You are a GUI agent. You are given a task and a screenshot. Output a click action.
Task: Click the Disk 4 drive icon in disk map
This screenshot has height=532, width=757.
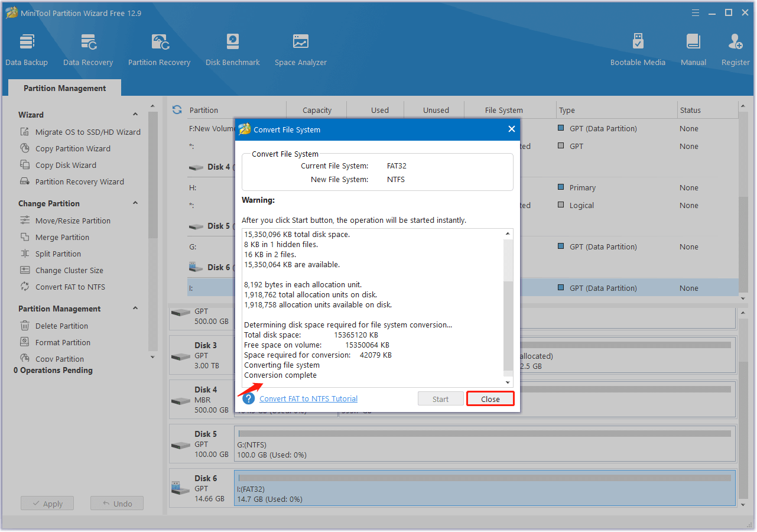click(180, 401)
